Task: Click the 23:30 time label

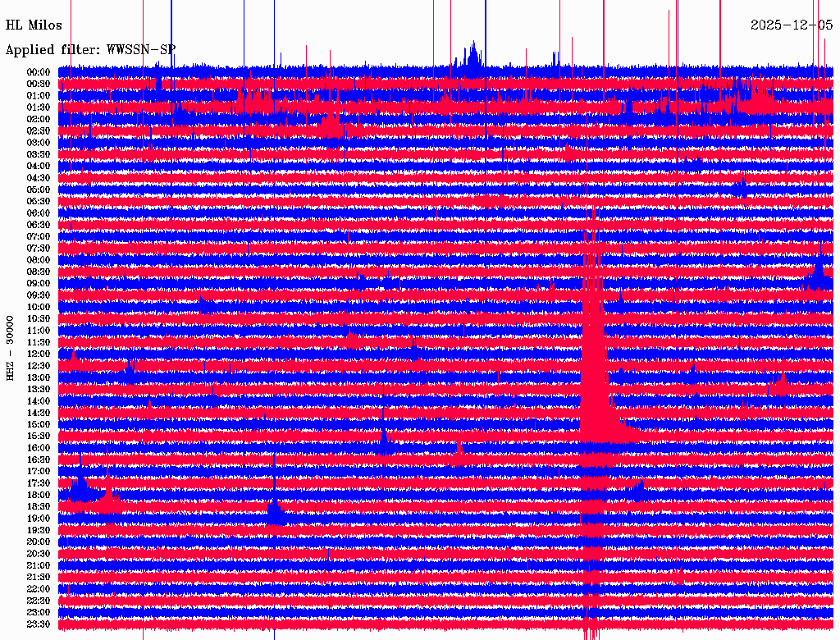Action: [39, 624]
